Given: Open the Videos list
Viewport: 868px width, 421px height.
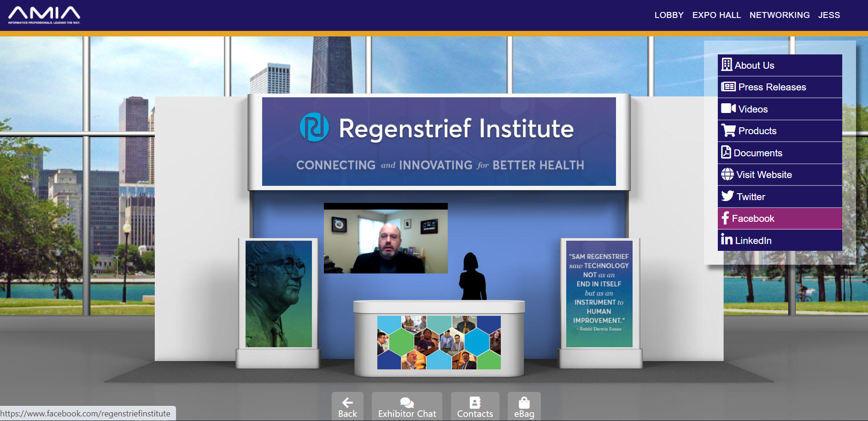Looking at the screenshot, I should 780,109.
